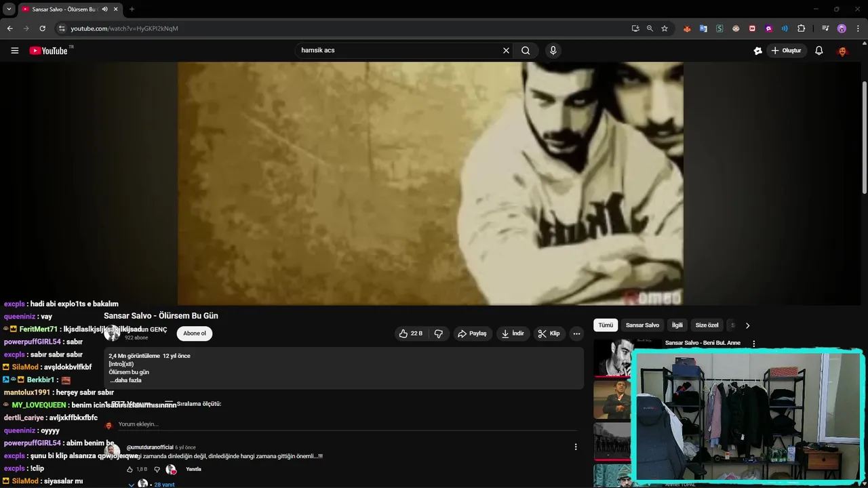Click the İndir download button
Screen dimensions: 868x488
pos(513,333)
